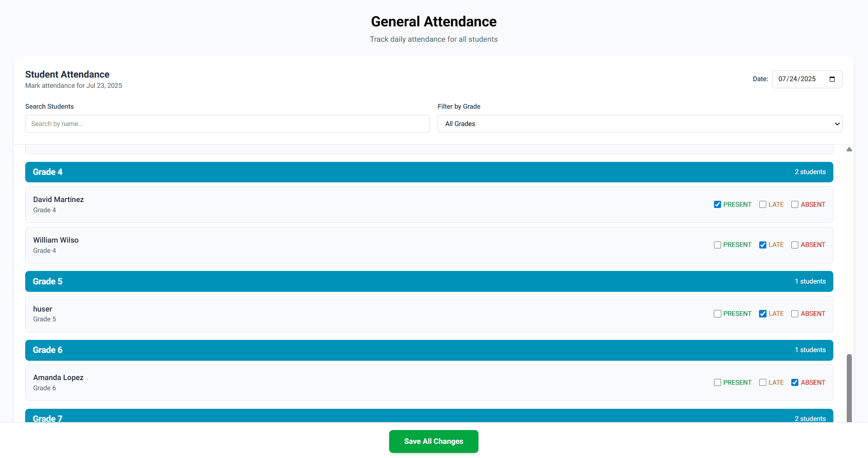868x458 pixels.
Task: Mark David Martinez as LATE
Action: [763, 205]
